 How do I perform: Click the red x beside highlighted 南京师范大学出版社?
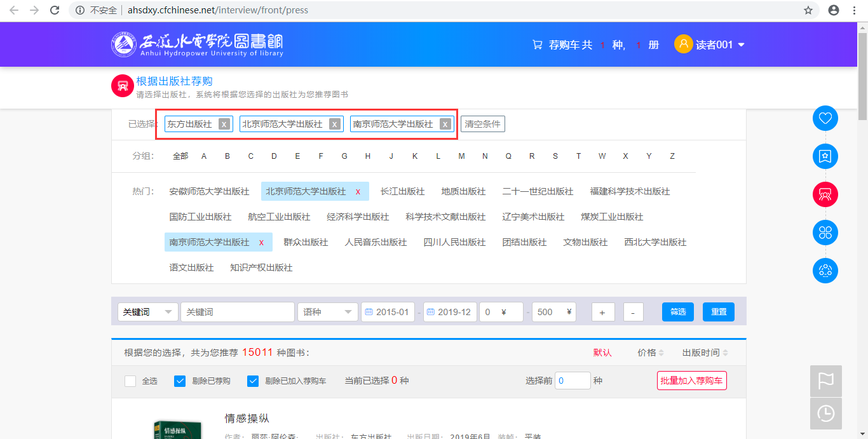point(261,243)
